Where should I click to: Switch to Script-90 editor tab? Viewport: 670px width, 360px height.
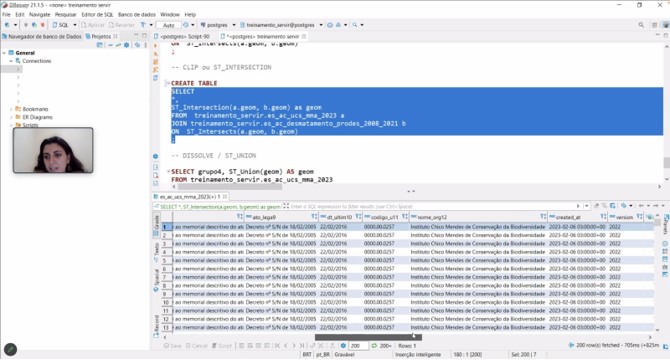pos(182,37)
